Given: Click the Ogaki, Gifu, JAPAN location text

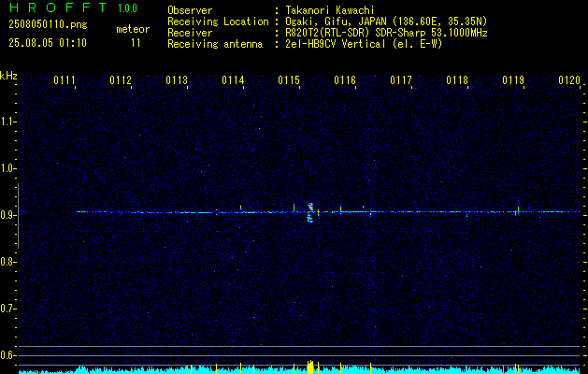Looking at the screenshot, I should 386,22.
